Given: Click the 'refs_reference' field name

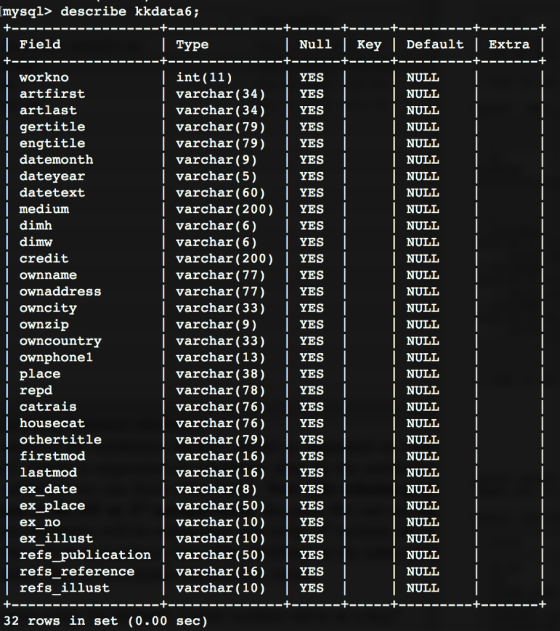Looking at the screenshot, I should tap(77, 572).
